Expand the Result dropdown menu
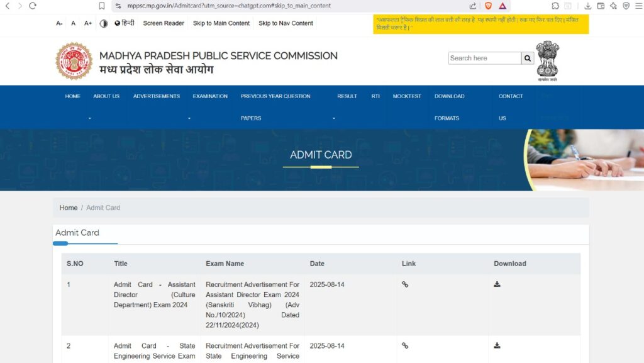The width and height of the screenshot is (644, 363). (x=347, y=96)
